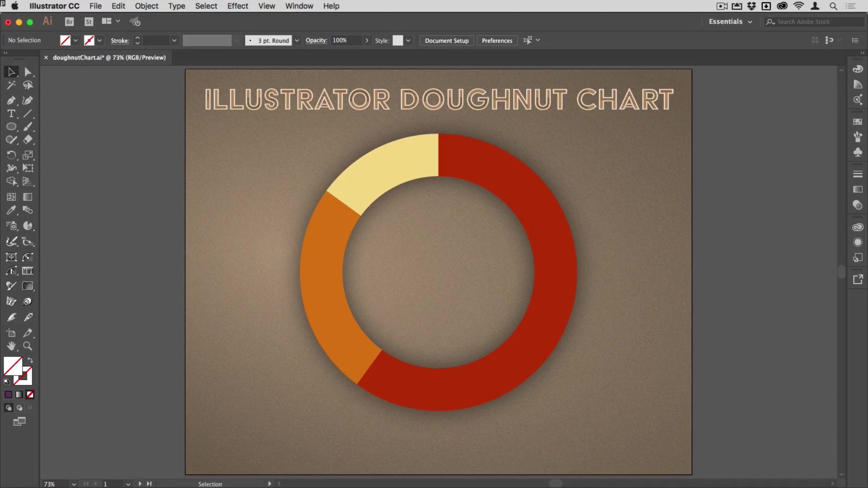Set paint mode to None
The width and height of the screenshot is (868, 488).
[x=30, y=394]
